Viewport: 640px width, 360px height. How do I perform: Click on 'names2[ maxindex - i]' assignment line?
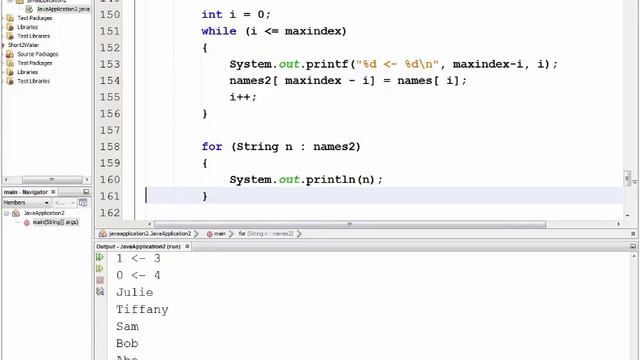pos(348,80)
